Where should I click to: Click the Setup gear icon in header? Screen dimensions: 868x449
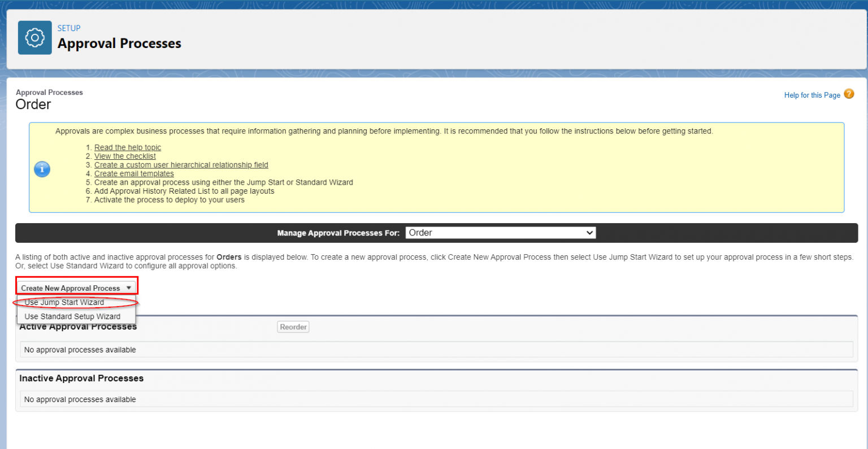(x=34, y=37)
